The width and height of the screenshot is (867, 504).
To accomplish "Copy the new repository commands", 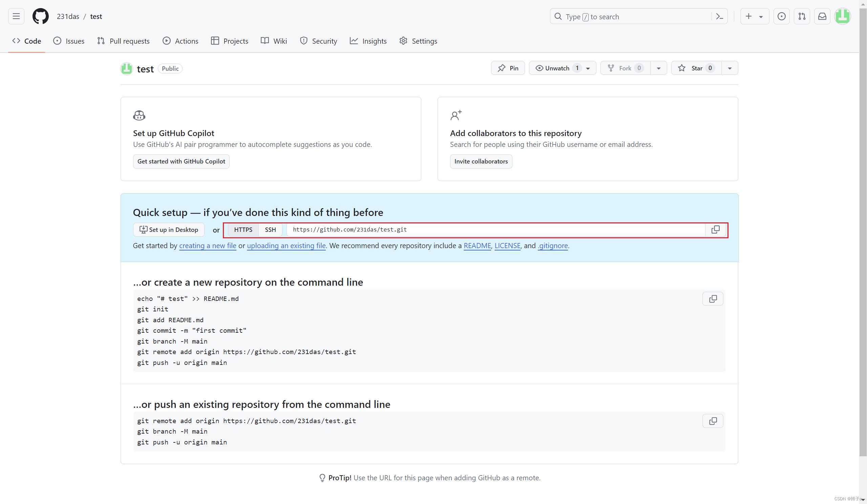I will click(713, 299).
